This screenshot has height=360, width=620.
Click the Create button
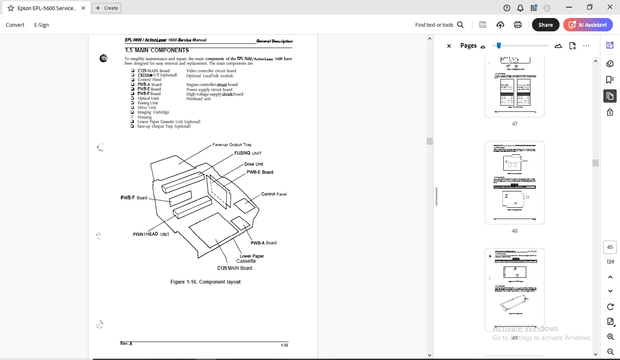tap(107, 8)
